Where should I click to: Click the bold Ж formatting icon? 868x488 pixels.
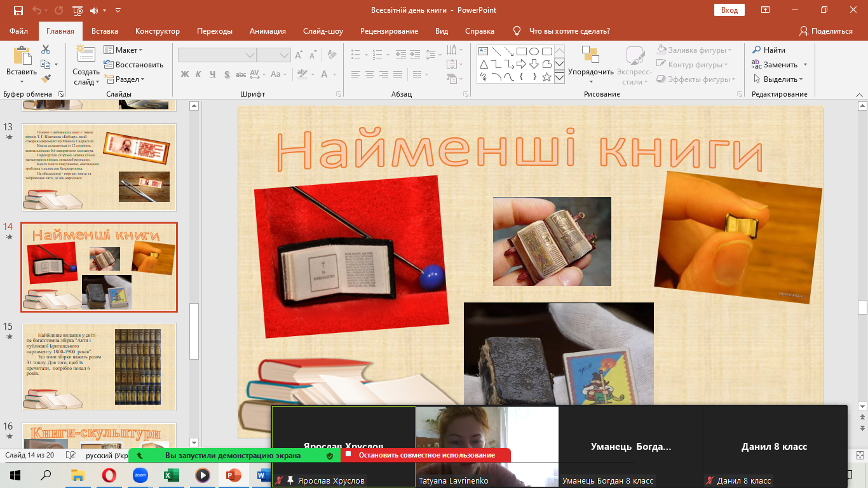185,74
